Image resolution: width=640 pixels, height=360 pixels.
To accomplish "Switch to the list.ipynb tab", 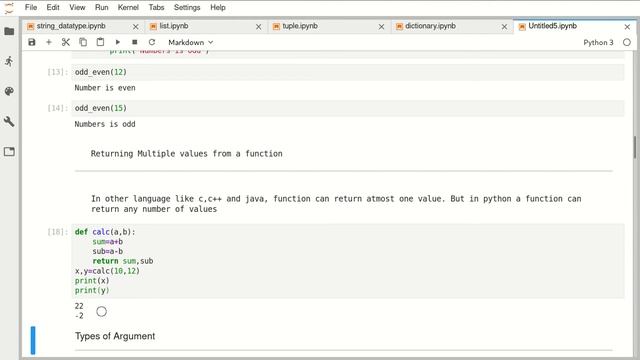I will tap(174, 26).
